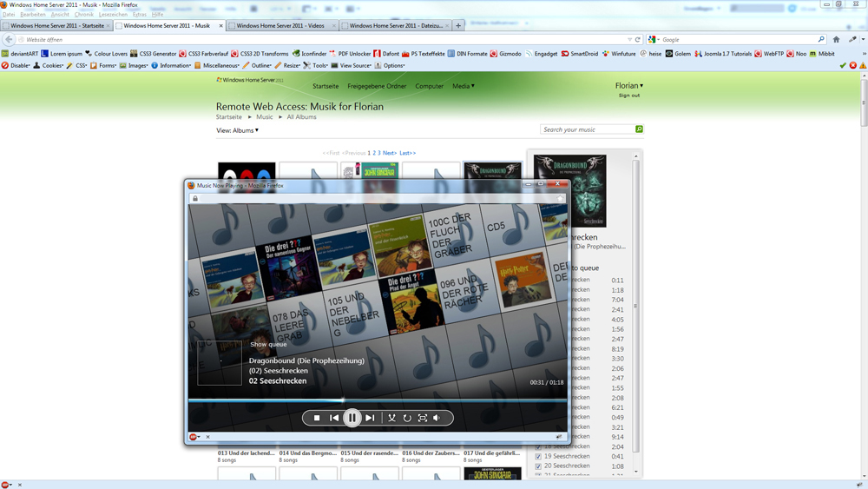The width and height of the screenshot is (868, 489).
Task: Go to Next page of albums
Action: (x=390, y=153)
